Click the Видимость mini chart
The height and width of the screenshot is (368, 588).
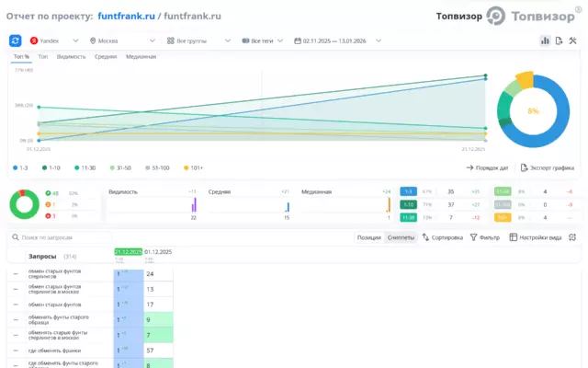click(x=153, y=204)
